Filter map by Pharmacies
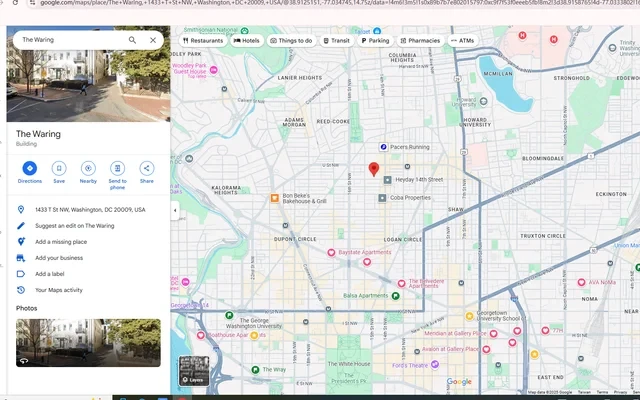The width and height of the screenshot is (640, 400). [420, 40]
